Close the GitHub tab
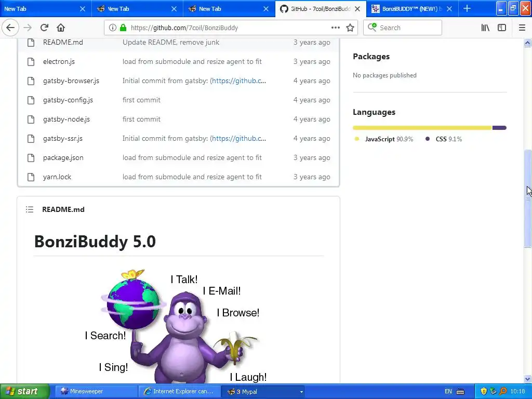This screenshot has width=532, height=399. point(357,9)
